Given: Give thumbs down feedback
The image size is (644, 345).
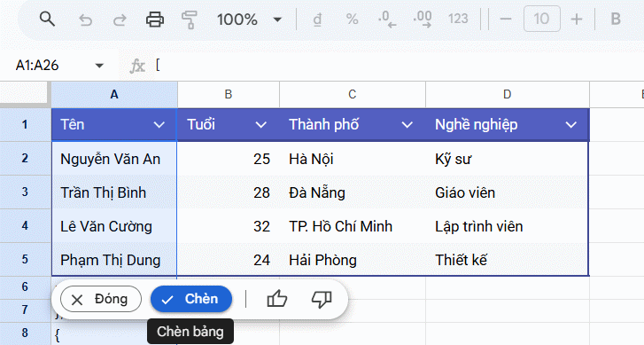Looking at the screenshot, I should 322,299.
